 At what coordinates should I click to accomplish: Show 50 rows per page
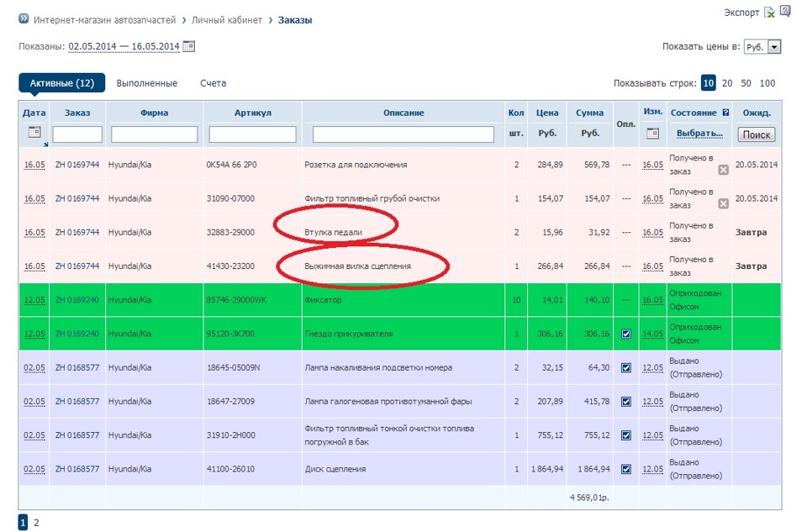click(x=746, y=83)
